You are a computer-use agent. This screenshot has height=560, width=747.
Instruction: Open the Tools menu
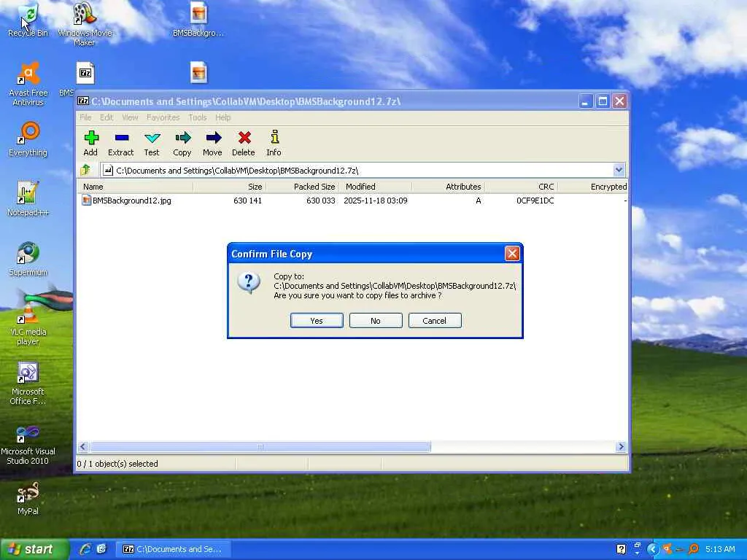coord(197,117)
